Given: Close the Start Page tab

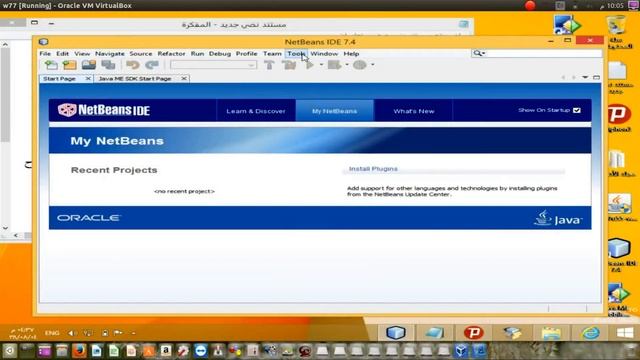Looking at the screenshot, I should [88, 78].
